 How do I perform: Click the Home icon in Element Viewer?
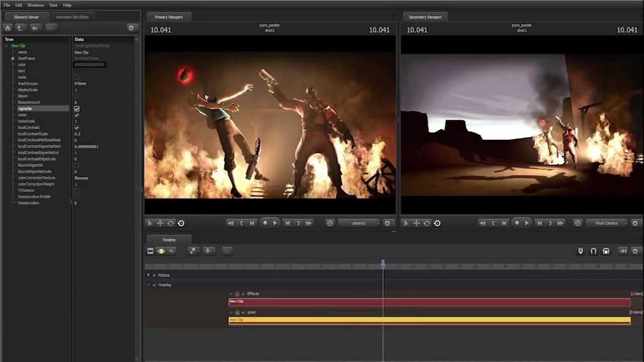(x=8, y=28)
